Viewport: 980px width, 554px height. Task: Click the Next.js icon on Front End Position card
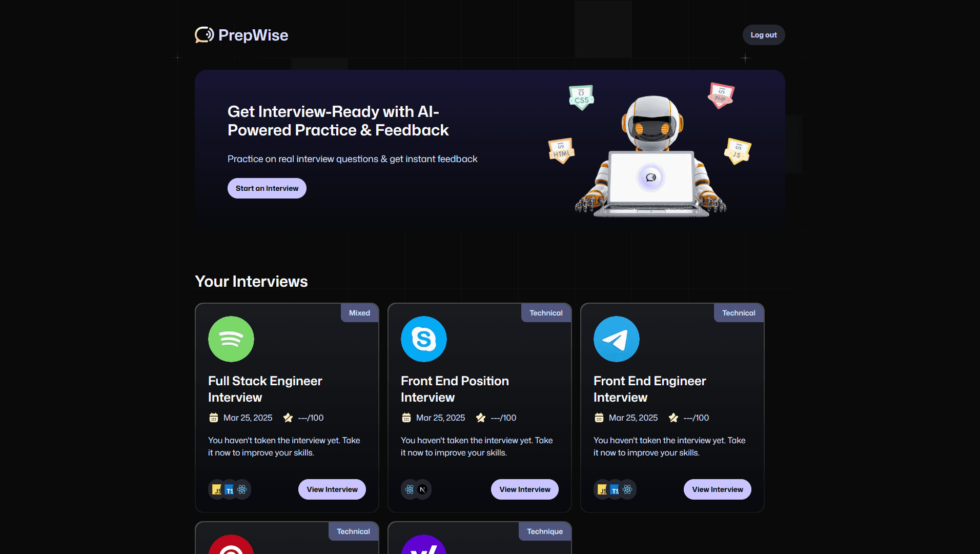click(x=422, y=489)
